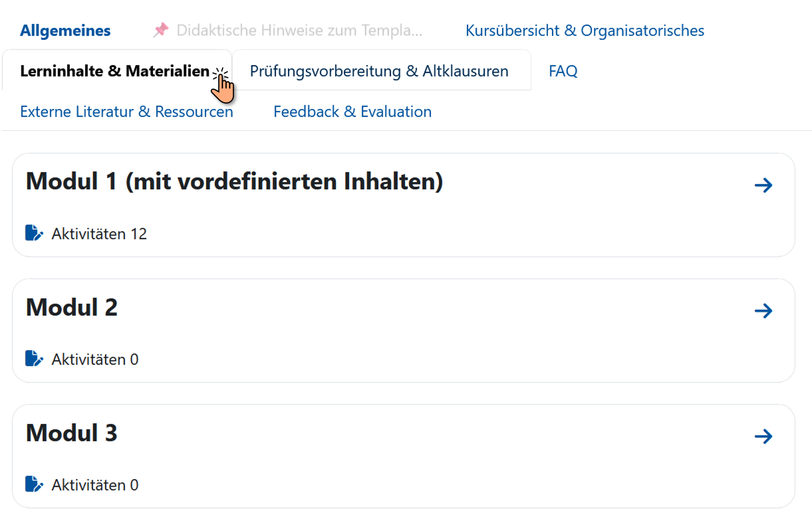Open the Prüfungsvorbereitung & Altklausuren tab

click(379, 71)
